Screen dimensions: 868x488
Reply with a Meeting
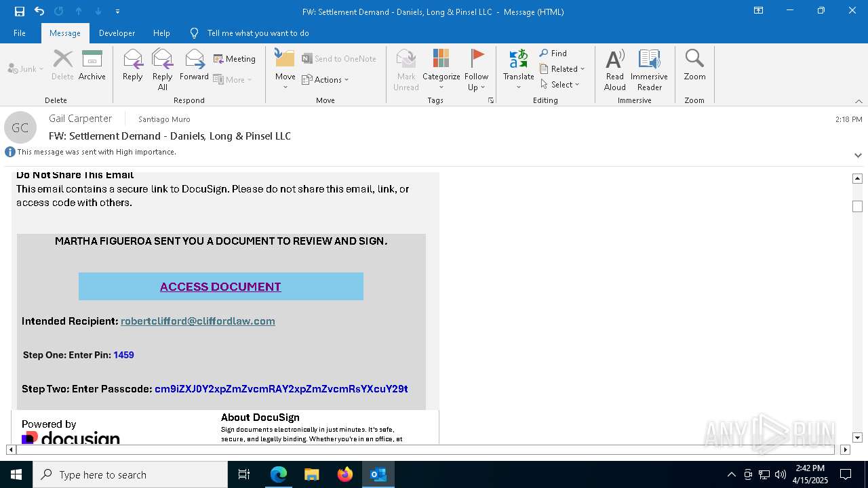point(235,59)
